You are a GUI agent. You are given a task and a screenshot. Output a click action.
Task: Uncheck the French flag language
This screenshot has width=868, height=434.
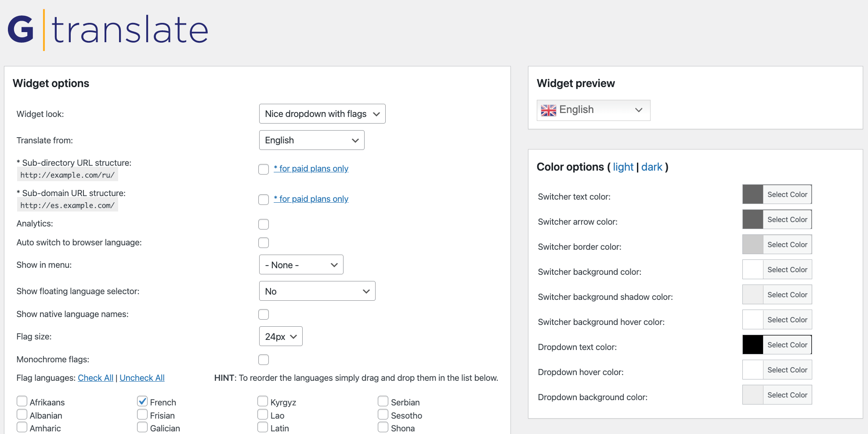pos(142,401)
